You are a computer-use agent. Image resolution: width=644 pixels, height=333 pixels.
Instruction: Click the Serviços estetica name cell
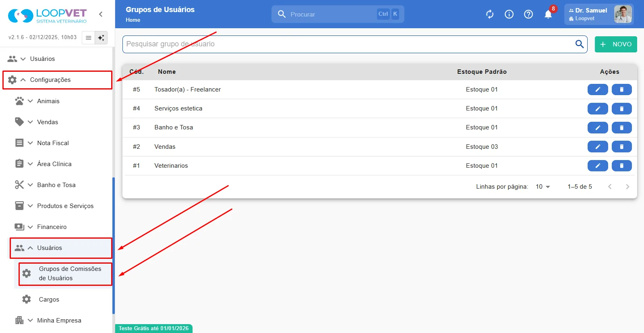(178, 108)
